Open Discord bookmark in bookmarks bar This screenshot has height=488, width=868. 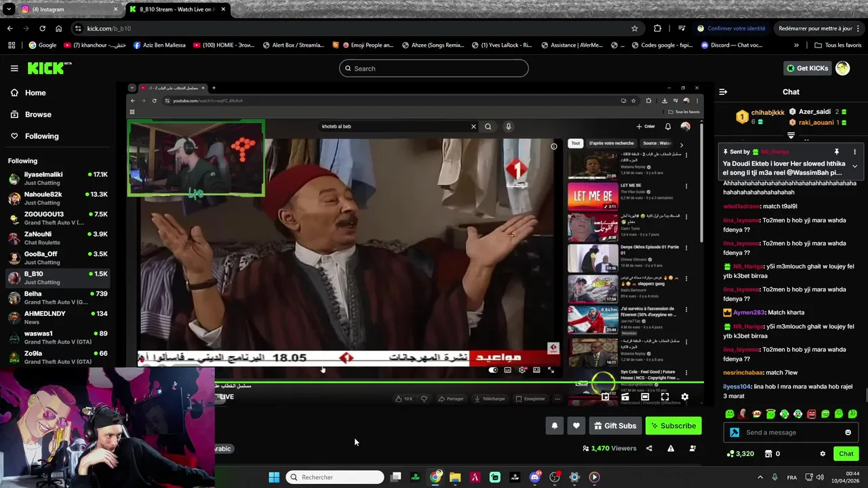pyautogui.click(x=732, y=45)
